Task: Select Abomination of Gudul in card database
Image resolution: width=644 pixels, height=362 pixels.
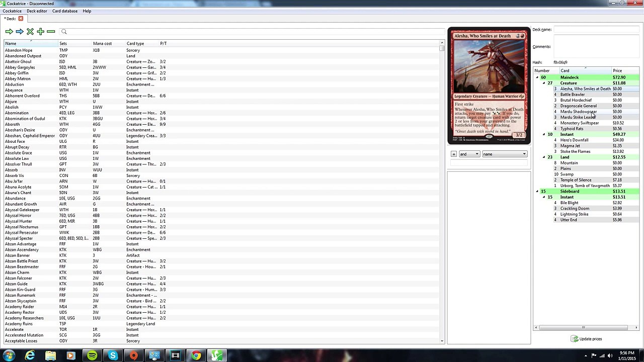Action: point(25,119)
